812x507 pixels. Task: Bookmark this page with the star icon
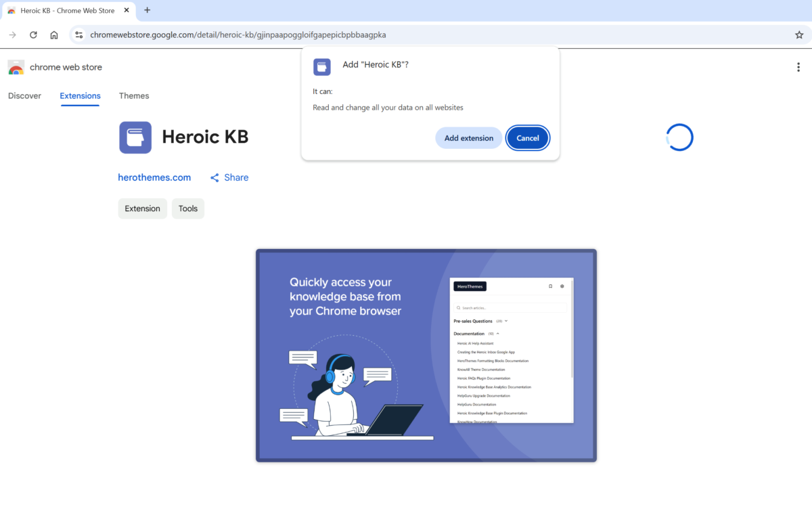click(799, 35)
